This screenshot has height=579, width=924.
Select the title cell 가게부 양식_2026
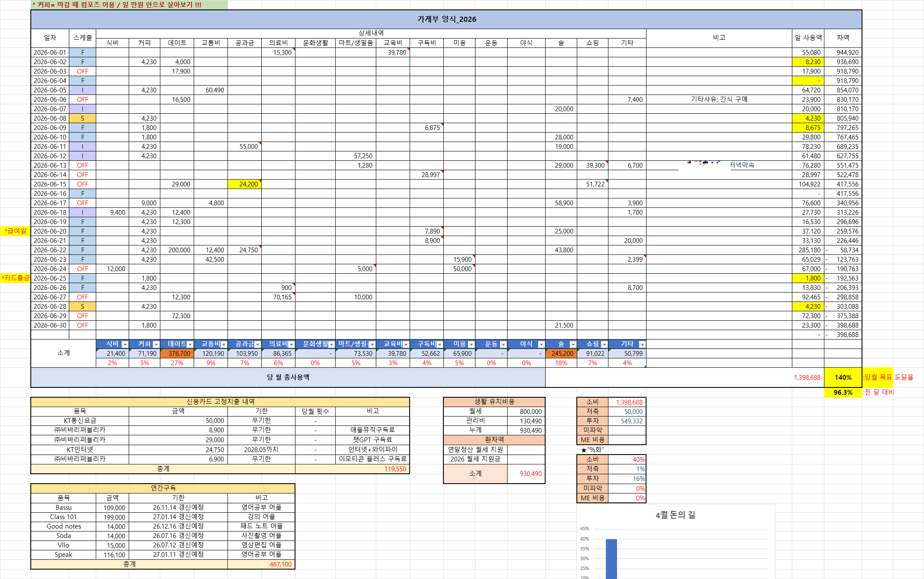(x=446, y=19)
